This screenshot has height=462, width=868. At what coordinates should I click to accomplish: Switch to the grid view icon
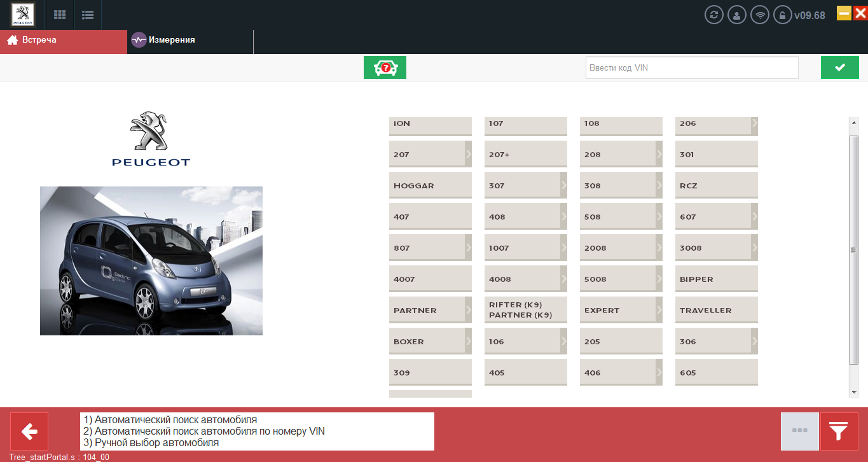60,15
